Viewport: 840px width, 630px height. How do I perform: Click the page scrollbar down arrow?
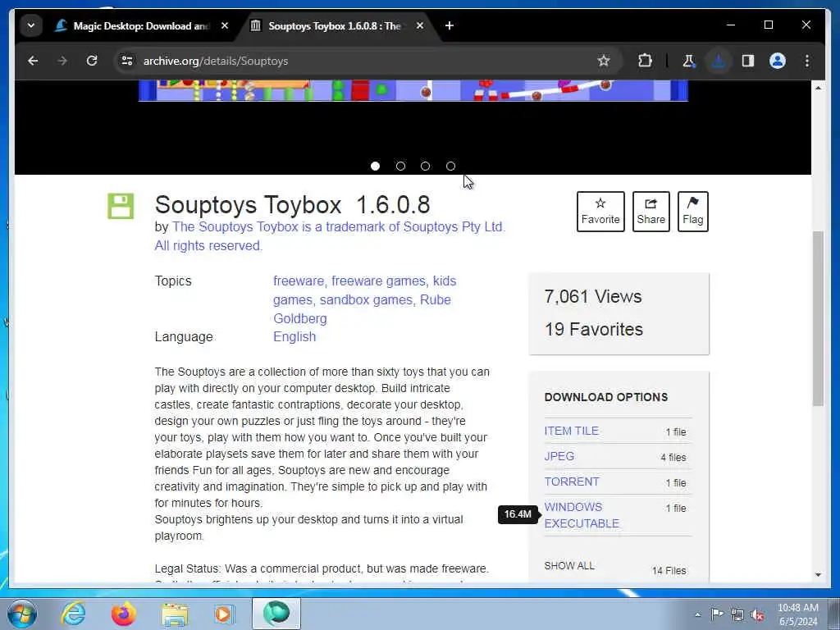(818, 575)
